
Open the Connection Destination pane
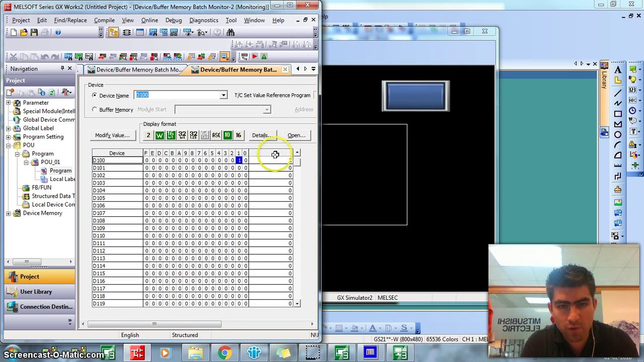click(39, 307)
